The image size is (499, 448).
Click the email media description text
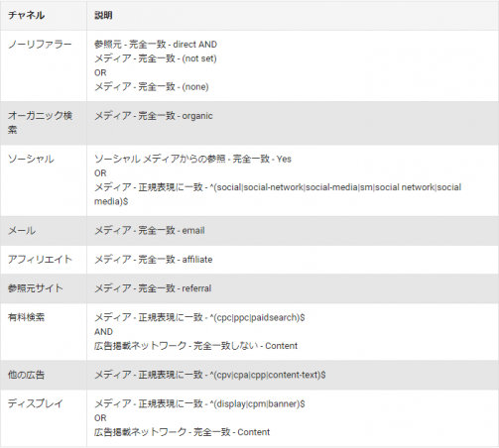pyautogui.click(x=150, y=231)
